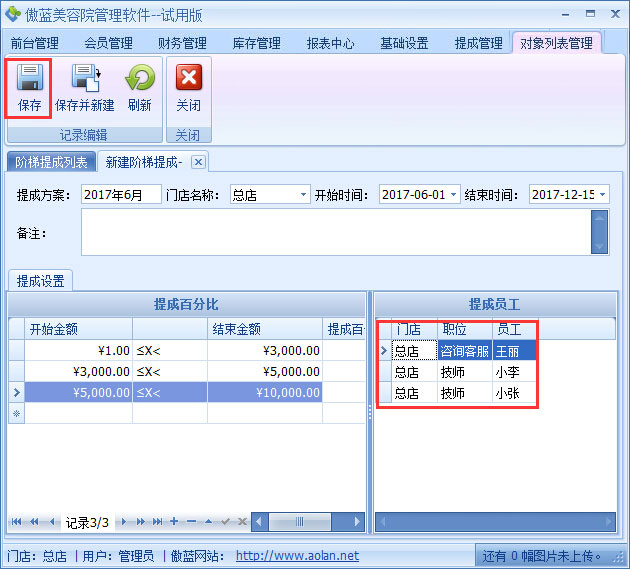
Task: Click the 还有 0 幅图片未上传 status text
Action: [541, 556]
